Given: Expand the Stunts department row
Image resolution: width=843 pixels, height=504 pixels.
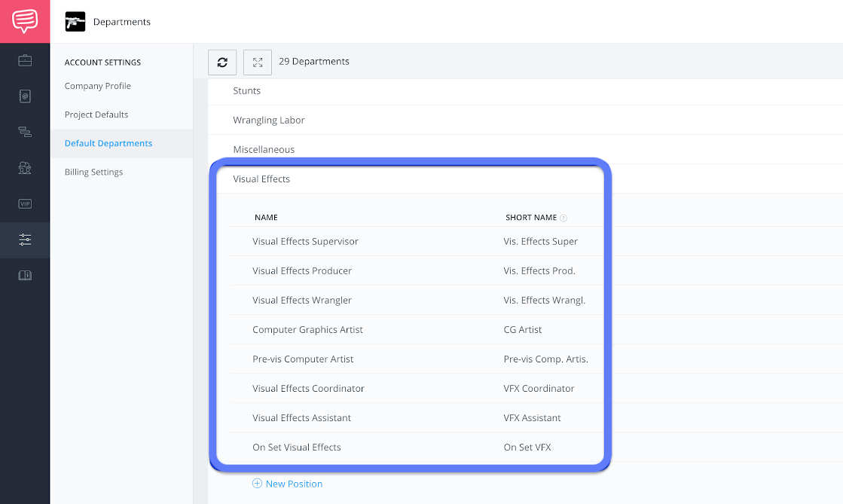Looking at the screenshot, I should [x=525, y=91].
